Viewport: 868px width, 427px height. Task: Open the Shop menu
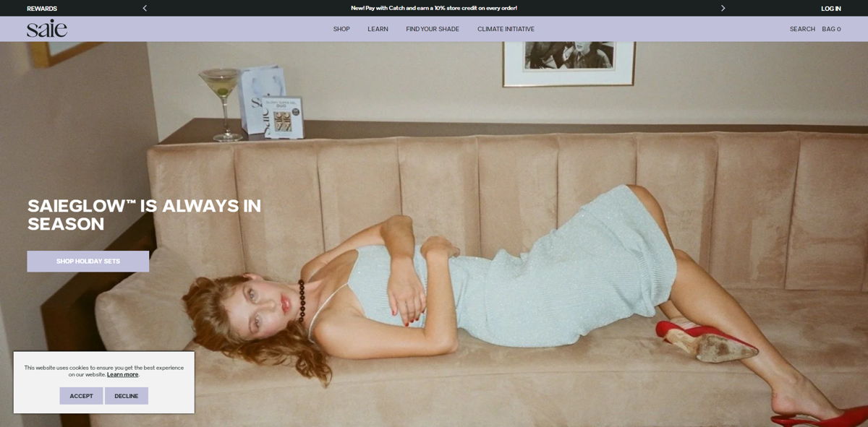[x=341, y=29]
